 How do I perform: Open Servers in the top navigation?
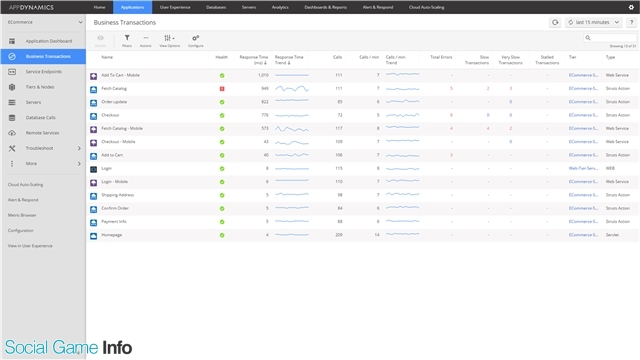coord(249,7)
